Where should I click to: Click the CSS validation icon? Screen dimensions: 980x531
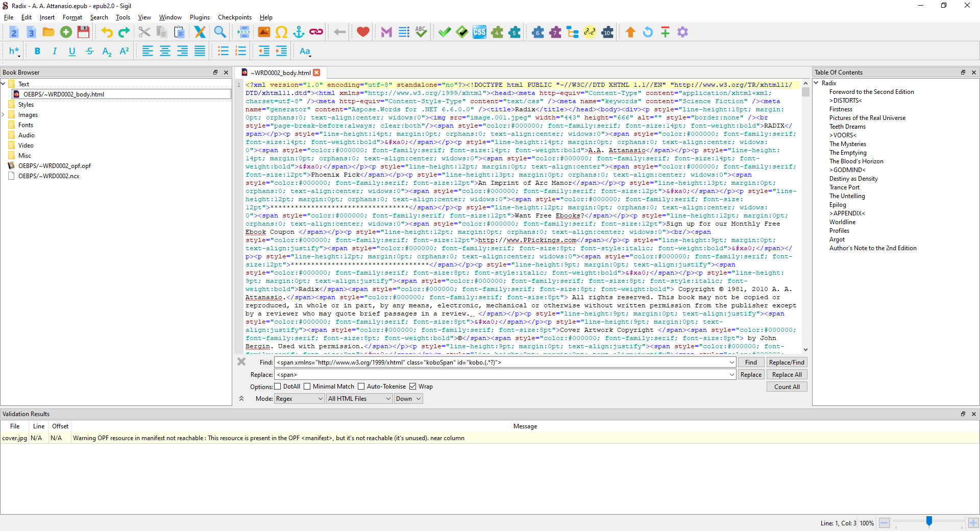click(479, 32)
